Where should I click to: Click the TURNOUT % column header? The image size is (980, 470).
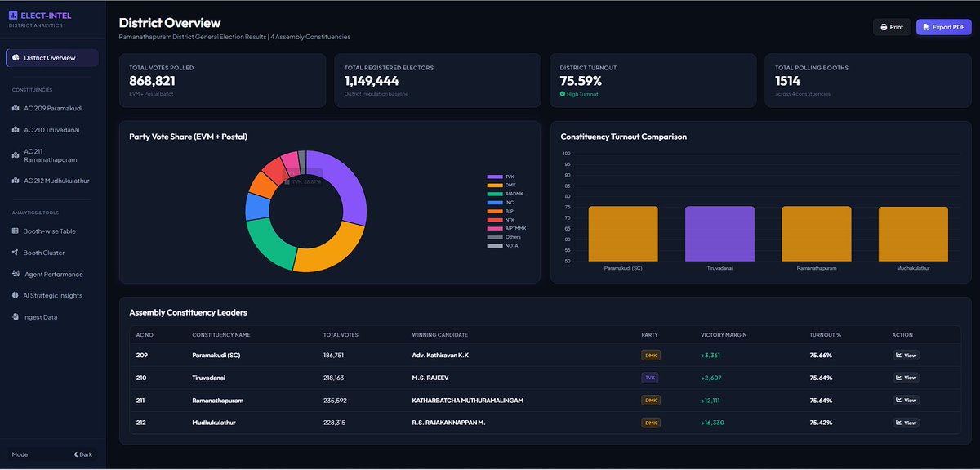[824, 335]
